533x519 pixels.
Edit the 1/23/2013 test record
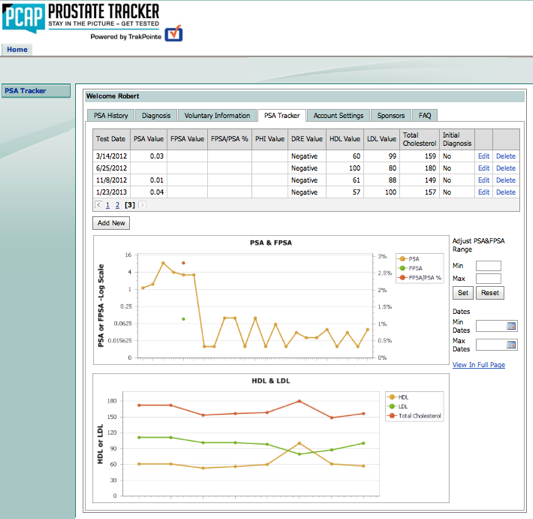(x=484, y=192)
